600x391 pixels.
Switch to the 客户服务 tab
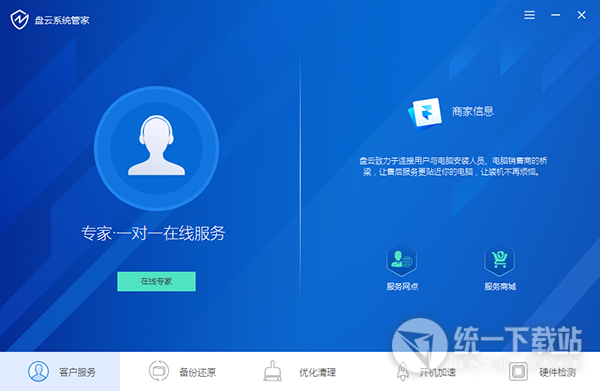click(60, 371)
